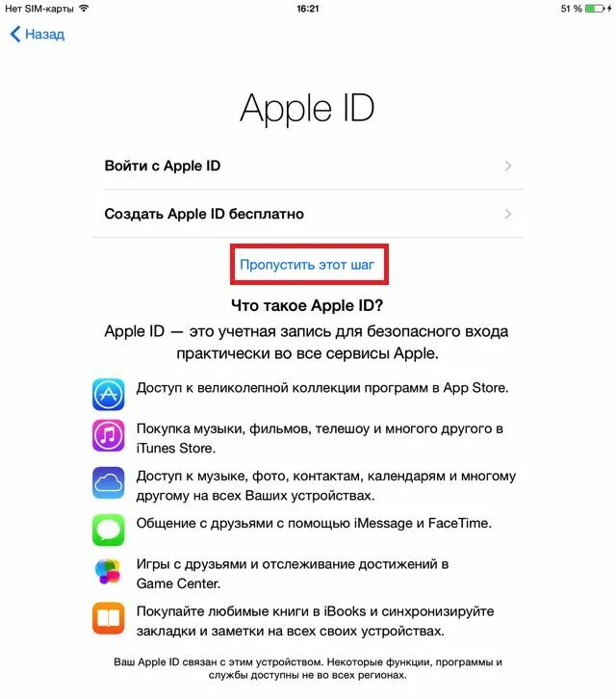This screenshot has width=616, height=699.
Task: Tap the orange iBooks icon
Action: pos(109,618)
